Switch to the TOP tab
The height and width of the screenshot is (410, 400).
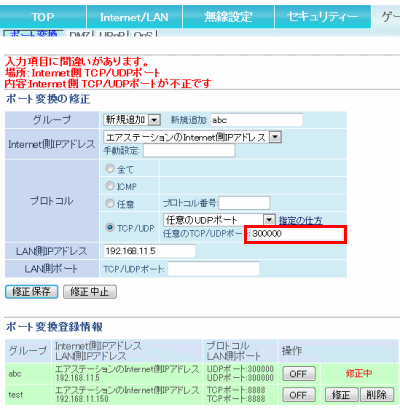pos(43,17)
